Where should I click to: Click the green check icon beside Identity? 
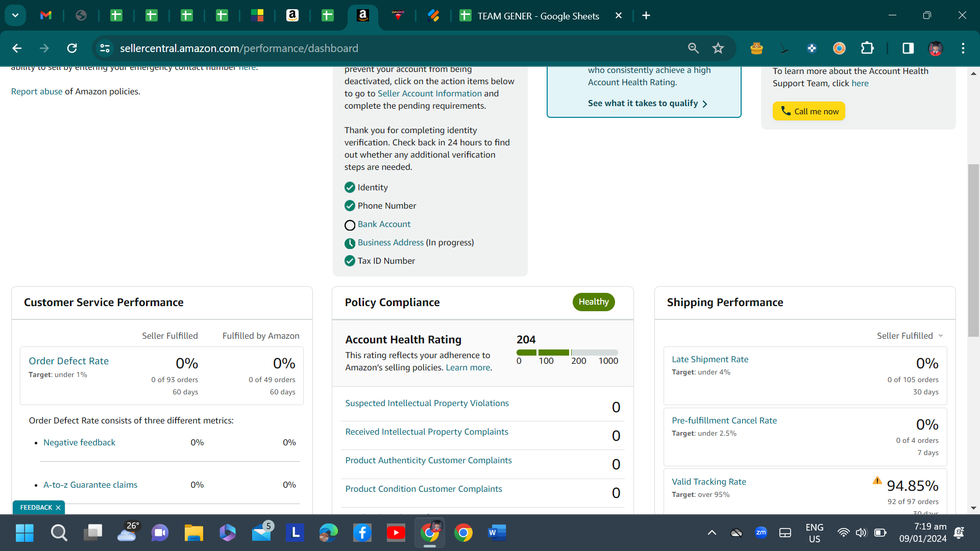350,187
